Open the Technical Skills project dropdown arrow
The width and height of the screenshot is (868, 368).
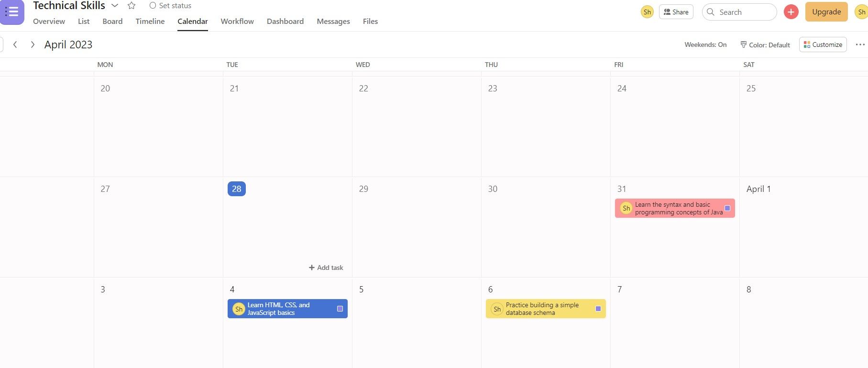coord(115,6)
